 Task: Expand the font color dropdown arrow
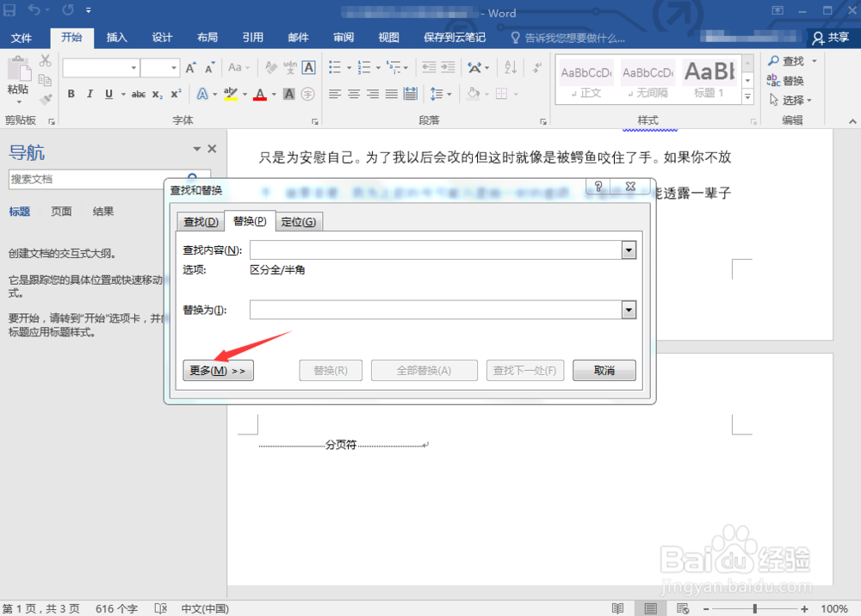point(272,93)
